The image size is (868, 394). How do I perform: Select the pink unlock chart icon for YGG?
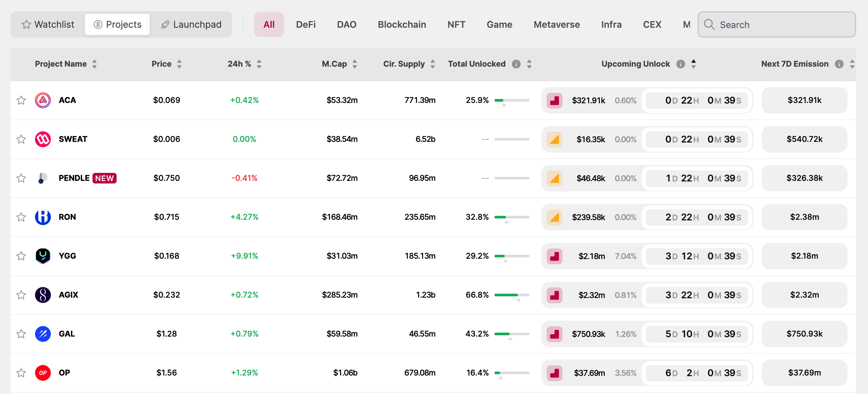pos(554,256)
